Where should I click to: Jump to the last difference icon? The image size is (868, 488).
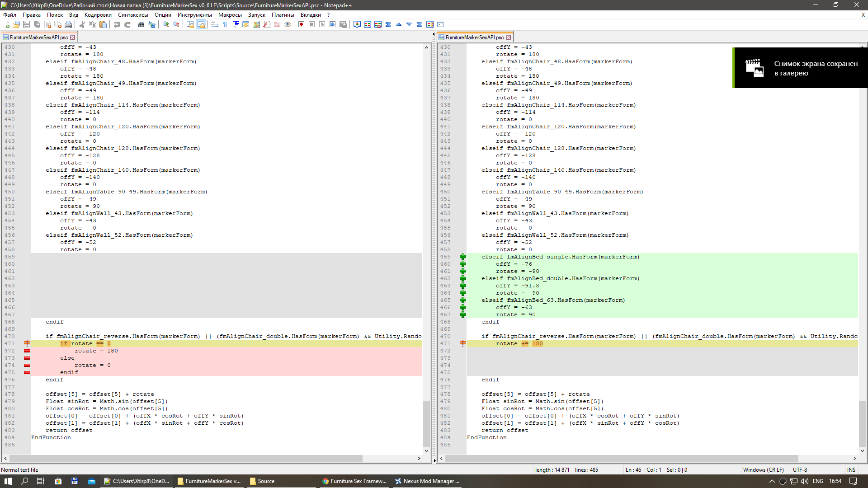[420, 24]
